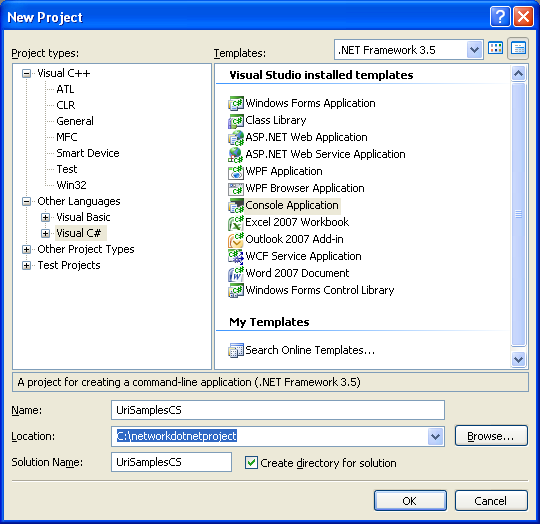This screenshot has width=540, height=524.
Task: Click the OK button
Action: 410,501
